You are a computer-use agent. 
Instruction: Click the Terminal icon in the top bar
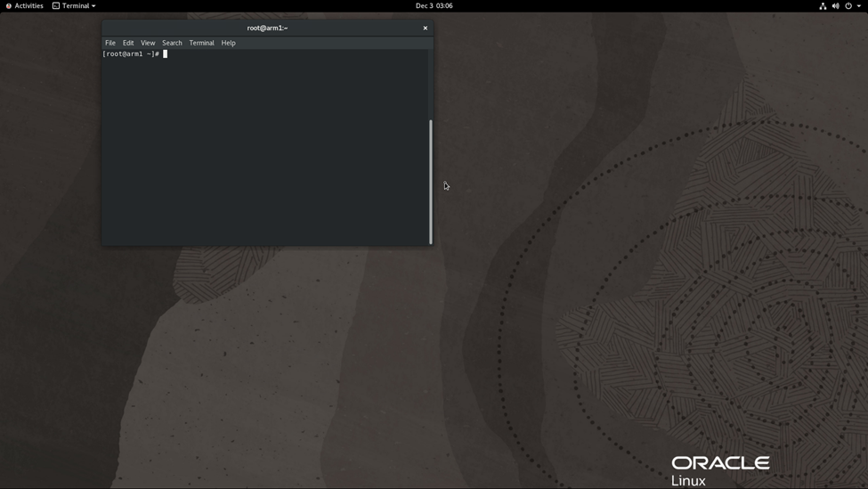click(56, 5)
